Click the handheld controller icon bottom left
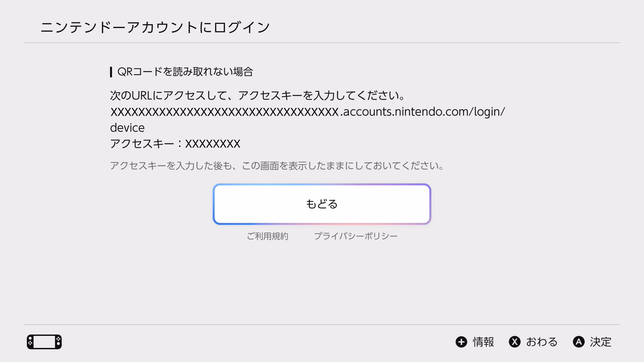 (x=44, y=342)
